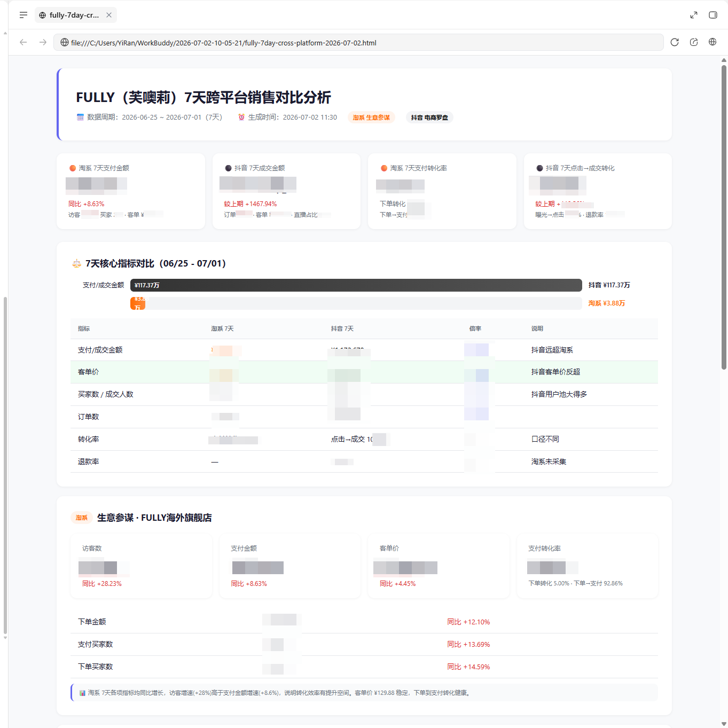This screenshot has height=728, width=728.
Task: Click the left panel scrollbar thumb
Action: tap(5, 465)
